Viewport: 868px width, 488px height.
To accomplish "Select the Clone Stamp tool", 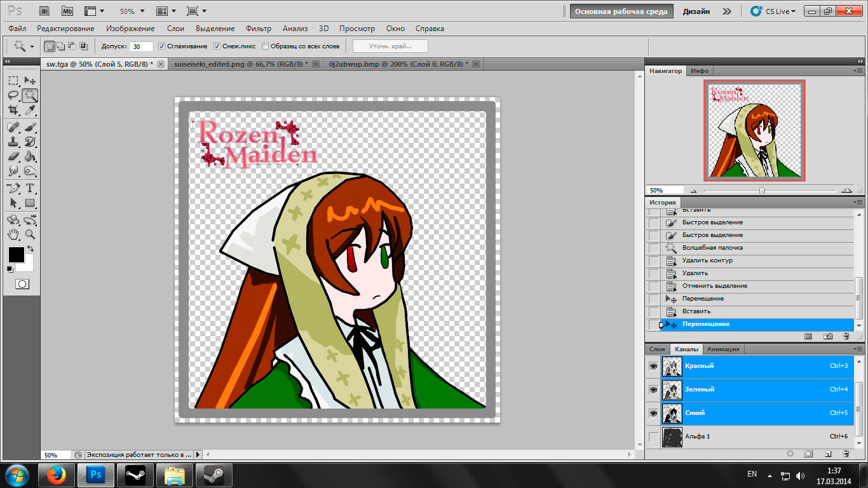I will click(13, 141).
